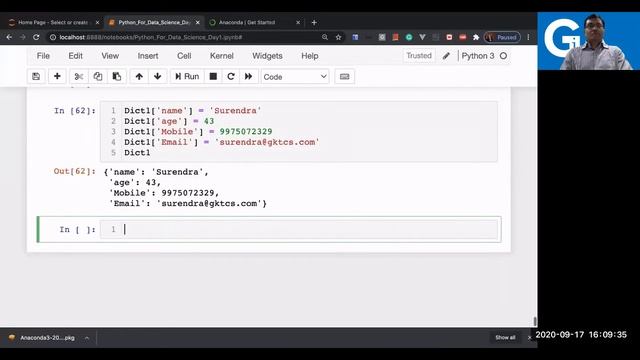Run the current cell
Viewport: 640px width, 360px height.
(187, 76)
